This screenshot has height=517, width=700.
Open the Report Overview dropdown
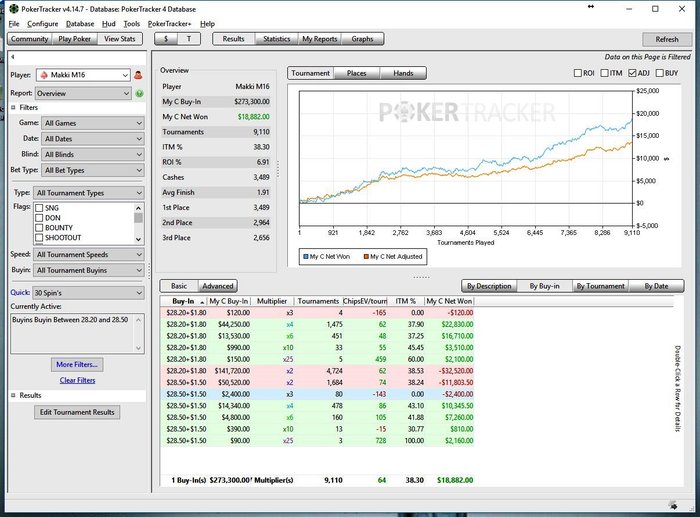tap(83, 93)
